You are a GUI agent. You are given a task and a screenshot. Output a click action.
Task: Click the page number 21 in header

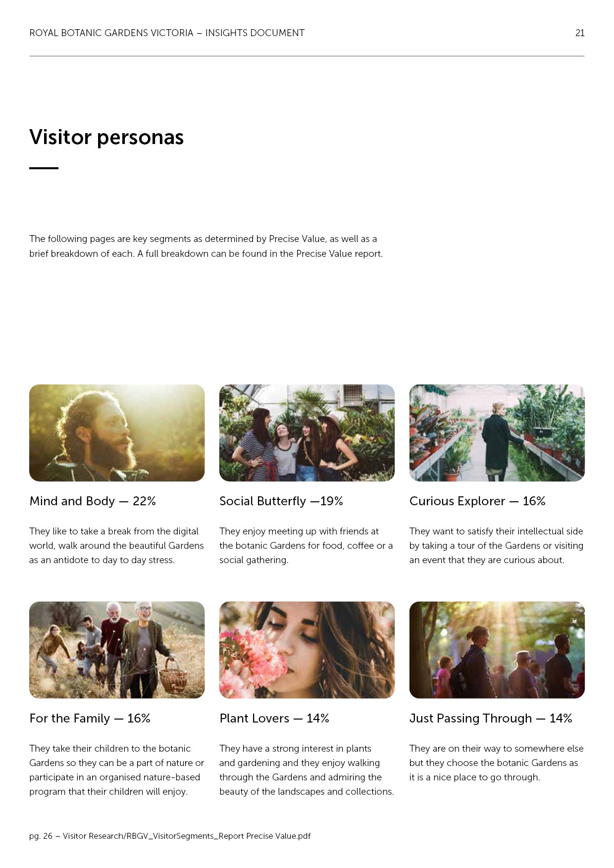coord(580,33)
